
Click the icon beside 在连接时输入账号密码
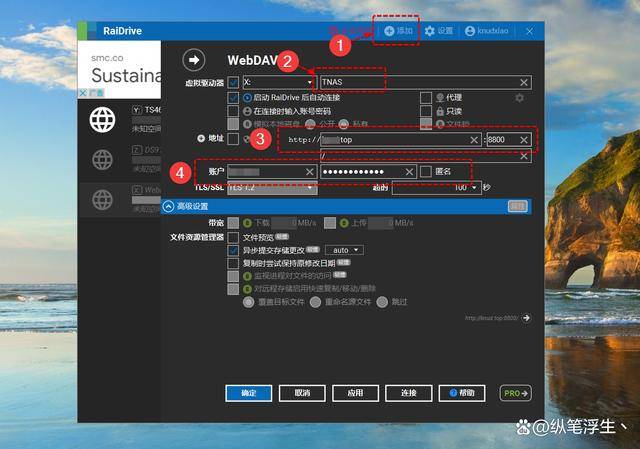(247, 111)
